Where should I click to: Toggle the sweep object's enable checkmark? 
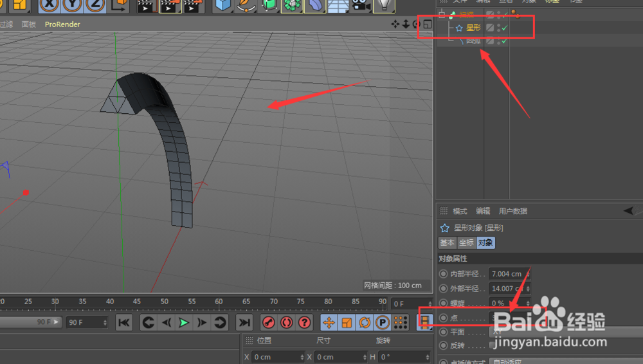505,15
